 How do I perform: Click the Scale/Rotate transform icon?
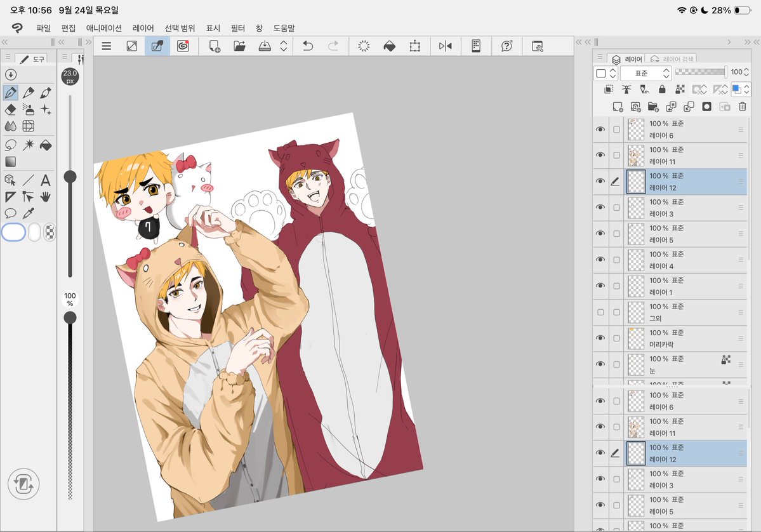[415, 46]
